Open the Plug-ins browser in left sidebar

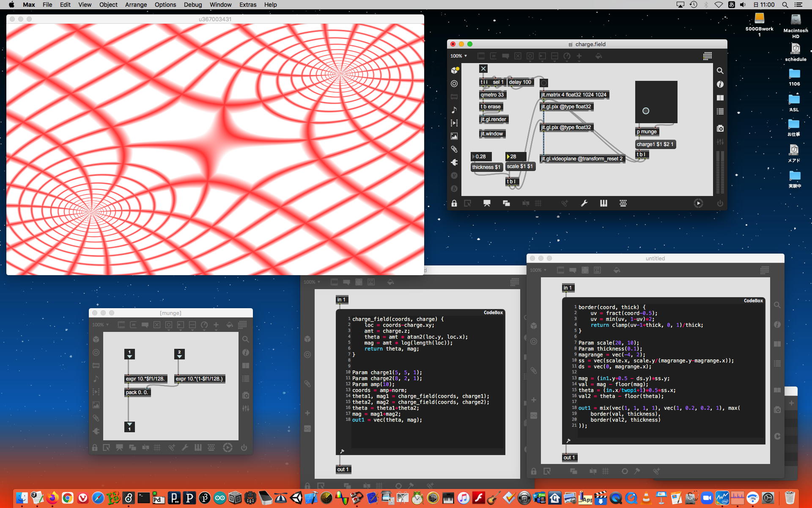click(x=454, y=163)
